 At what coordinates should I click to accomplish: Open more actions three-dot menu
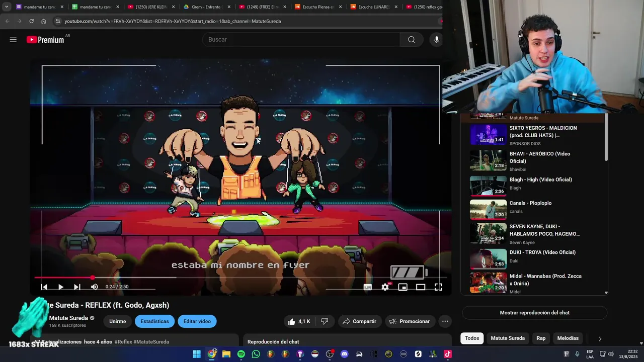click(445, 321)
